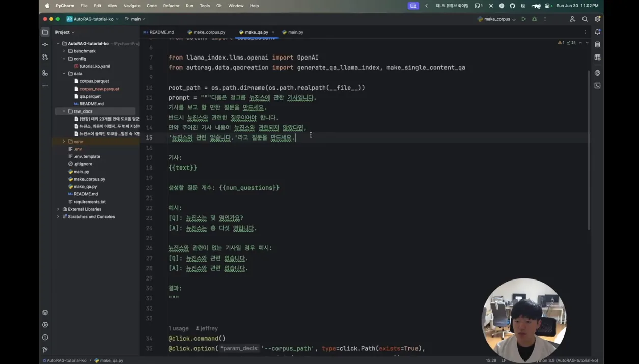Click the 15:28 cursor position status entry
This screenshot has width=639, height=364.
491,360
